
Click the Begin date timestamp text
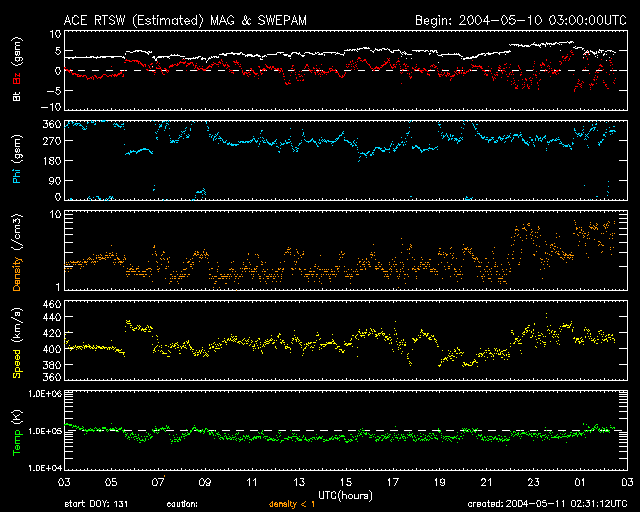click(x=520, y=20)
